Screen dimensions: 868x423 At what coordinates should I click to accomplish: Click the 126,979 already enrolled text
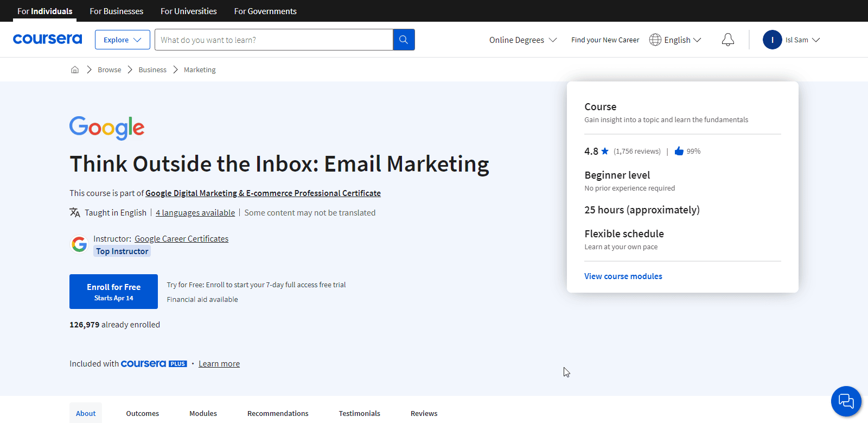click(115, 325)
